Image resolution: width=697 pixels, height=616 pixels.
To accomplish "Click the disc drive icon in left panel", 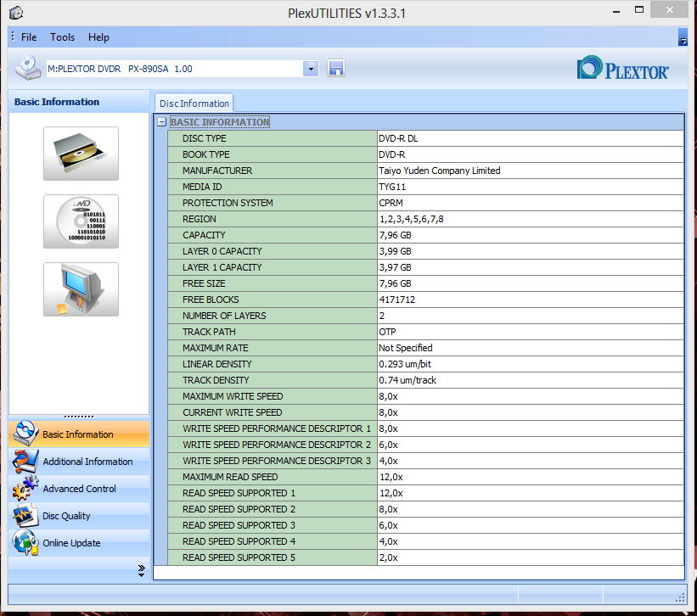I will coord(81,154).
